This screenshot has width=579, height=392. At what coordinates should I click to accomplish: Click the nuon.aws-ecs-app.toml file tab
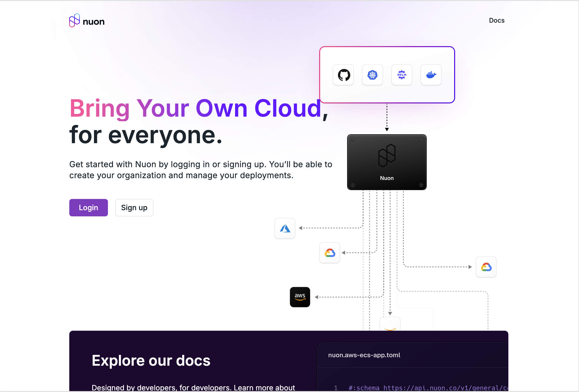tap(364, 355)
